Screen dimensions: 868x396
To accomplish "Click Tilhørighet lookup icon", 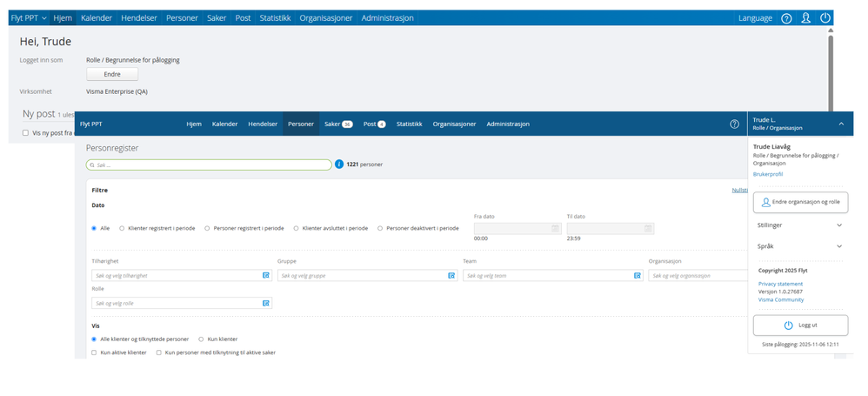I will [x=266, y=275].
